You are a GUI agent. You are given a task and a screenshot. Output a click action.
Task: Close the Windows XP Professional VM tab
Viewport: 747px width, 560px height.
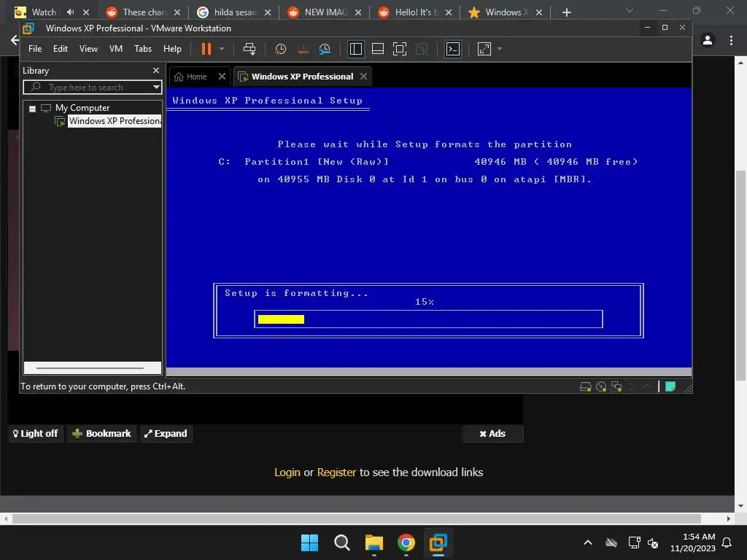(x=363, y=76)
